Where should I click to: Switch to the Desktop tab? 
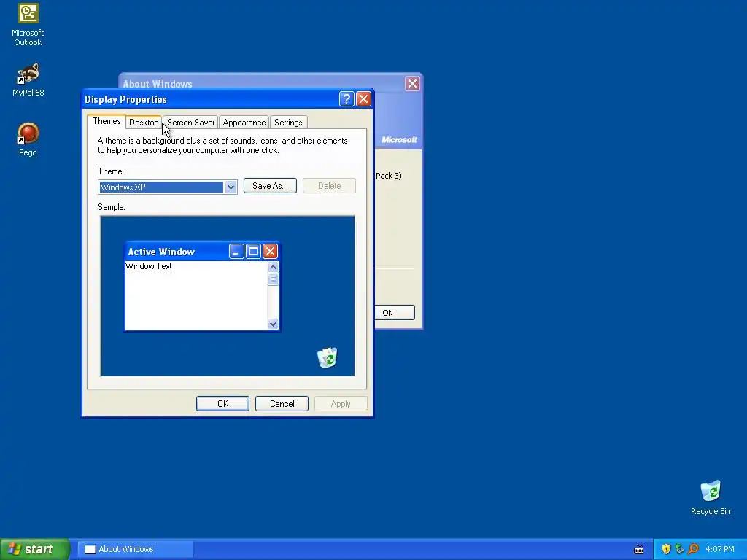coord(144,122)
